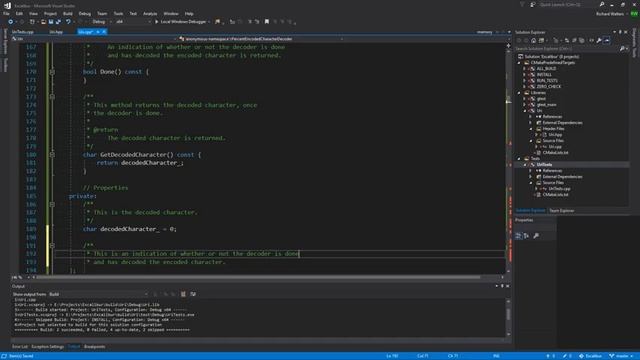This screenshot has height=360, width=640.
Task: Click the Properties panel Property Pages wrench
Action: tap(536, 236)
